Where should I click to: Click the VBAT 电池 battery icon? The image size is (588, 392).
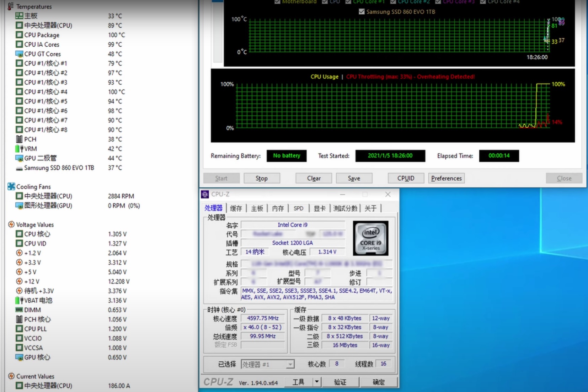click(x=19, y=300)
